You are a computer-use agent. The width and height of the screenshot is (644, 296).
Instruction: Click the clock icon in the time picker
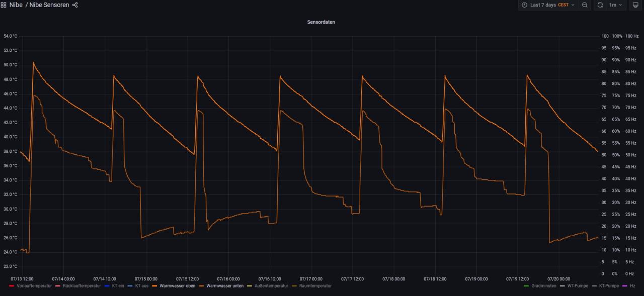(x=524, y=5)
